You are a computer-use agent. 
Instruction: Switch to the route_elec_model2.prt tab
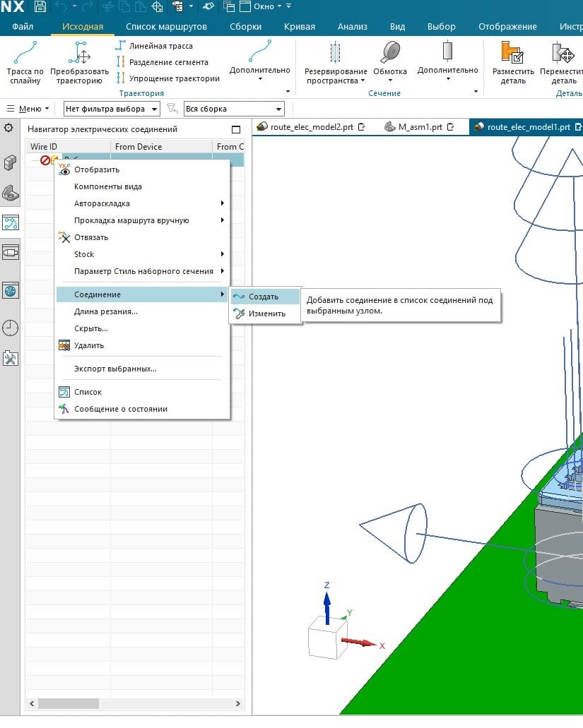[x=311, y=127]
